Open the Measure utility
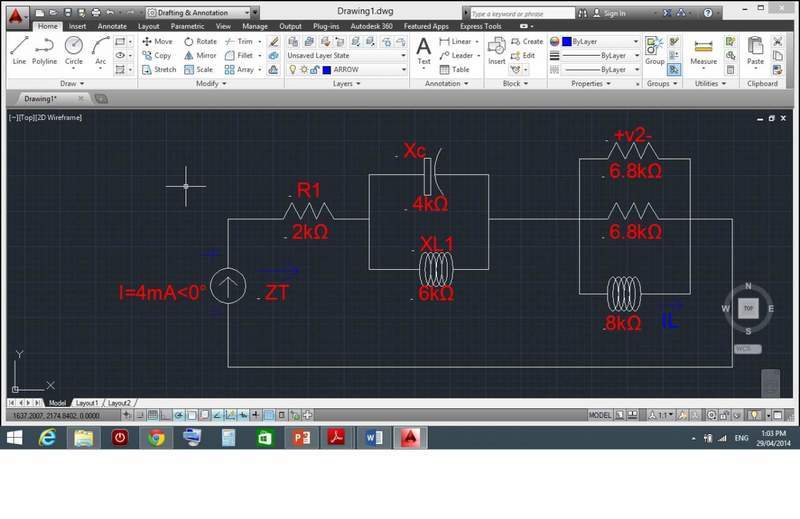Screen dimensions: 800x519 [x=703, y=49]
